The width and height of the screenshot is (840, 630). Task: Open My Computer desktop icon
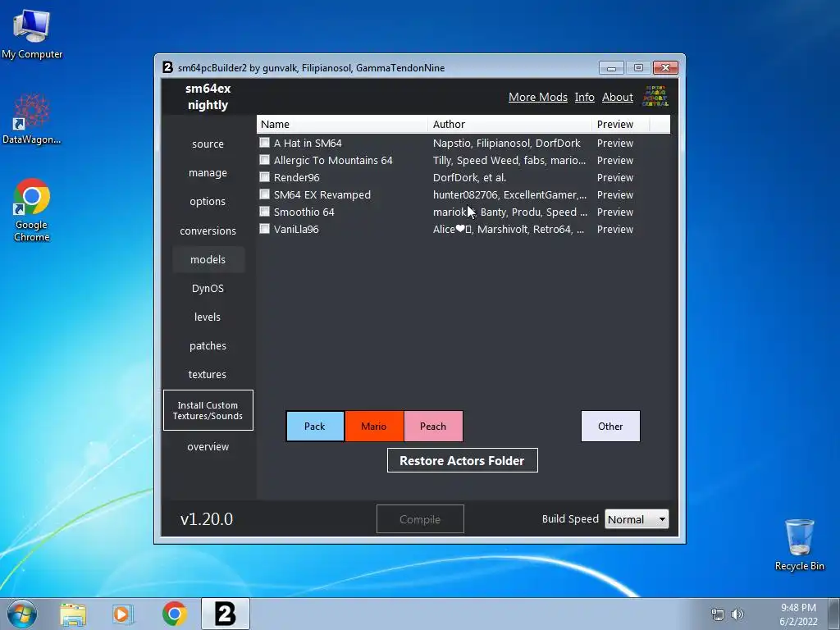tap(32, 34)
